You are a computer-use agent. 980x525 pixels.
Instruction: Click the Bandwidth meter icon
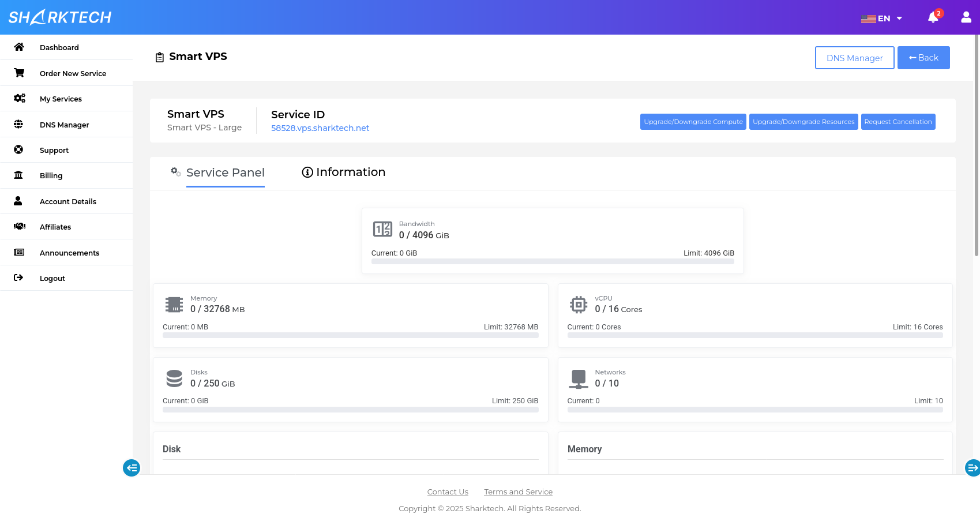click(x=382, y=229)
